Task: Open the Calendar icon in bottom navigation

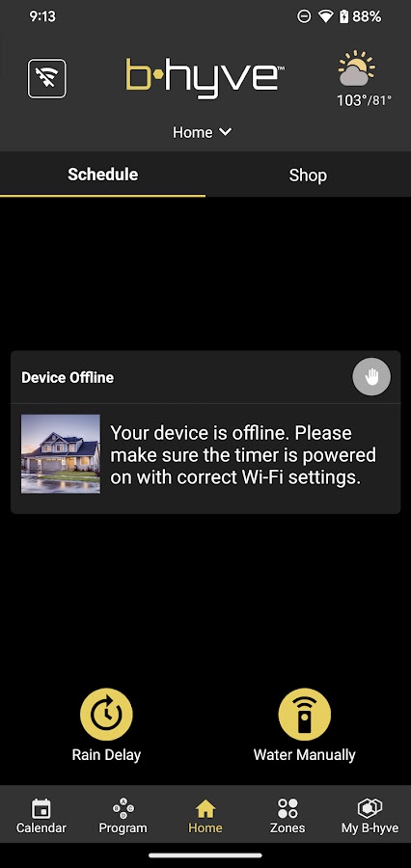Action: [41, 809]
